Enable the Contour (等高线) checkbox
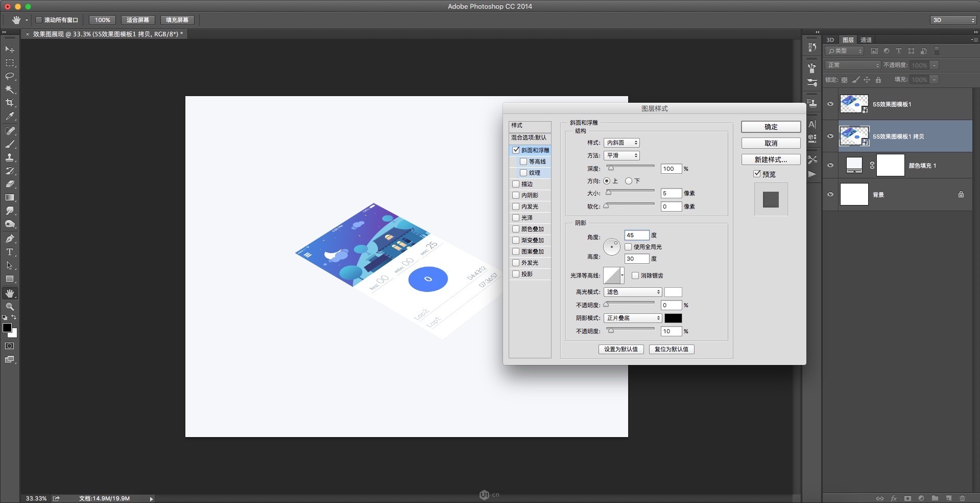The width and height of the screenshot is (980, 503). click(523, 162)
